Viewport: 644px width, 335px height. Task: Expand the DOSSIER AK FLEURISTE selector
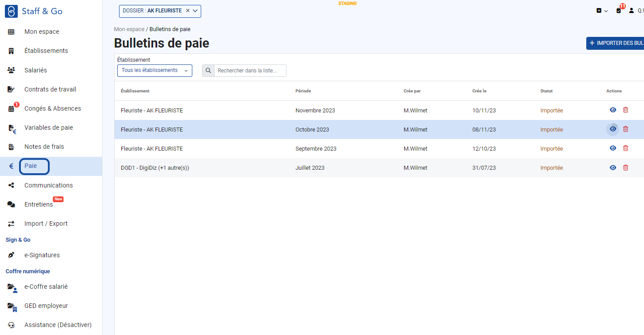pos(195,11)
